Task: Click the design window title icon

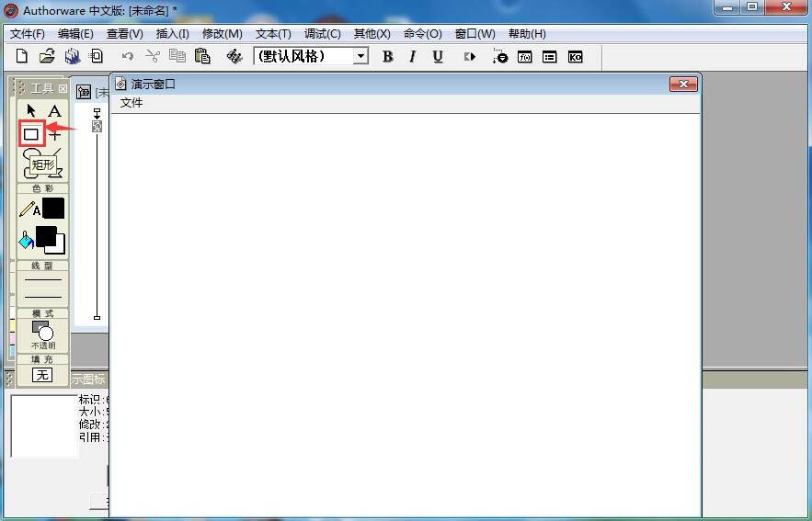Action: 84,92
